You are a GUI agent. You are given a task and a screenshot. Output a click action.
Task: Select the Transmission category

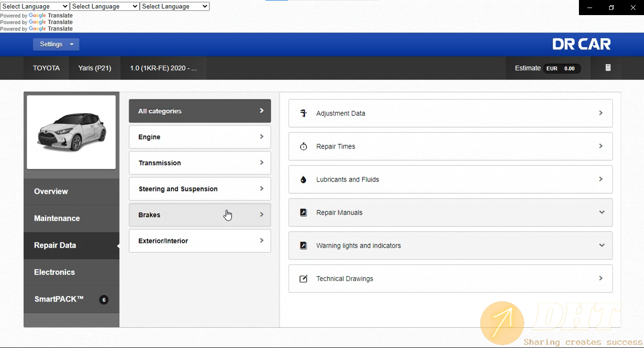point(200,163)
